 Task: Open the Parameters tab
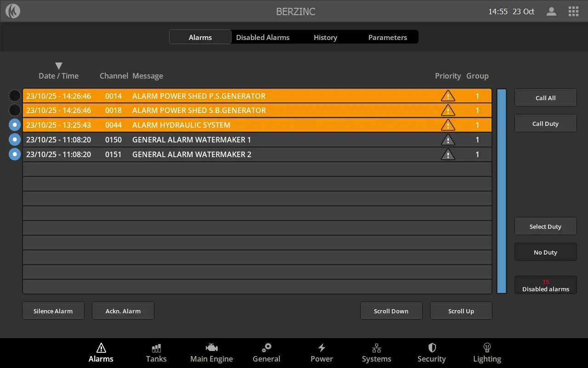(388, 37)
